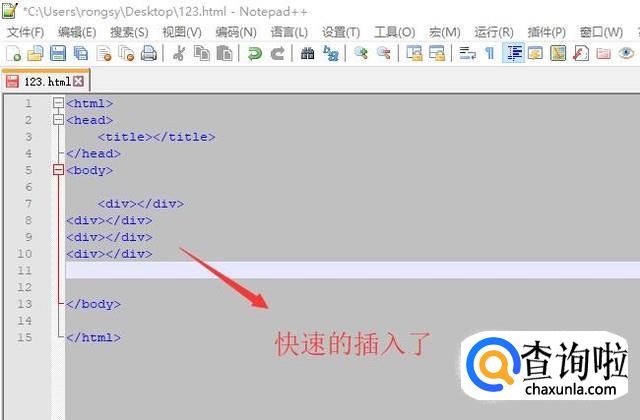Image resolution: width=640 pixels, height=420 pixels.
Task: Print the document using the printer icon
Action: click(x=148, y=53)
